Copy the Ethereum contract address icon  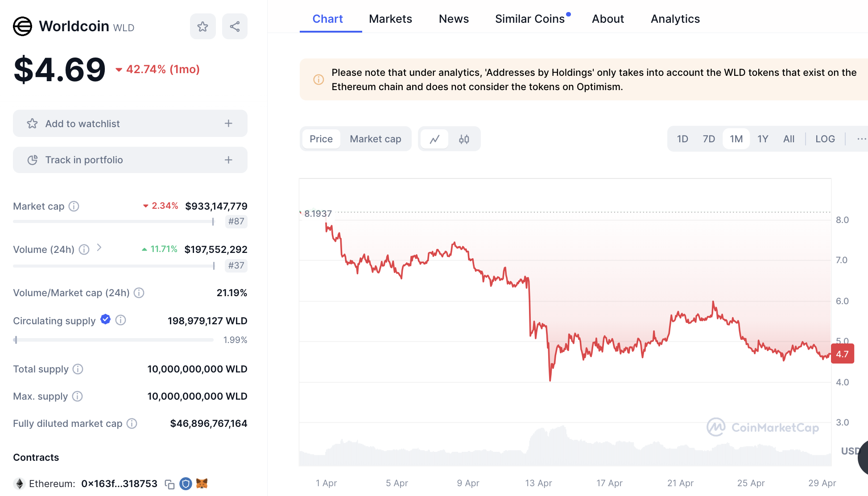click(x=169, y=484)
